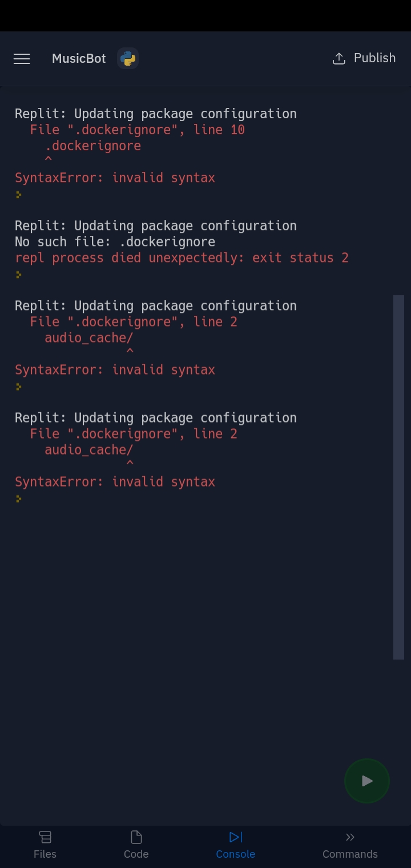Switch to the Code tab
The image size is (411, 868).
[x=136, y=845]
